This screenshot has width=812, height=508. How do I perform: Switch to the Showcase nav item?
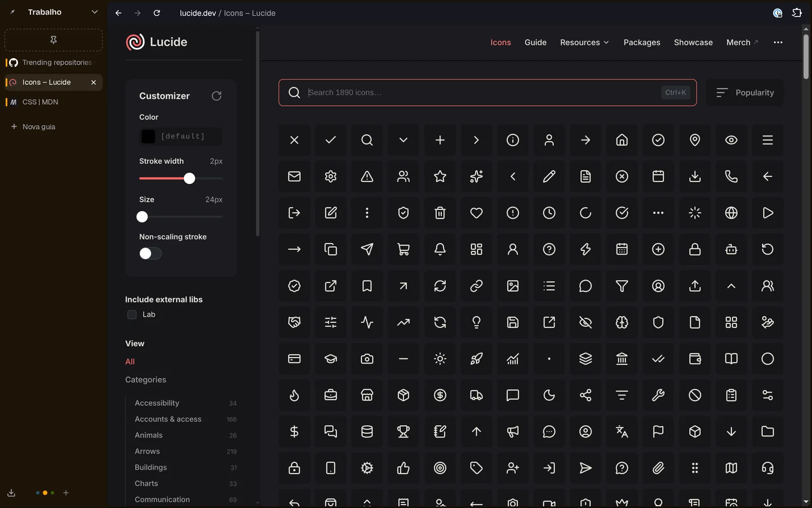693,42
